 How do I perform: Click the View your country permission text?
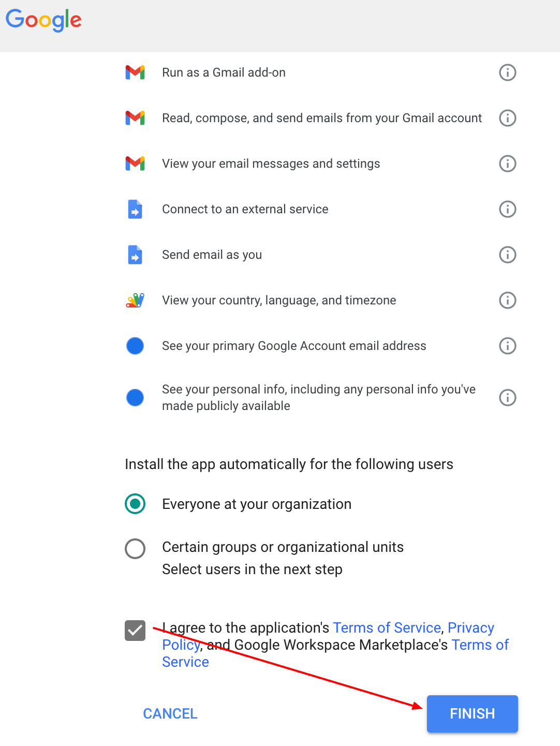(279, 300)
